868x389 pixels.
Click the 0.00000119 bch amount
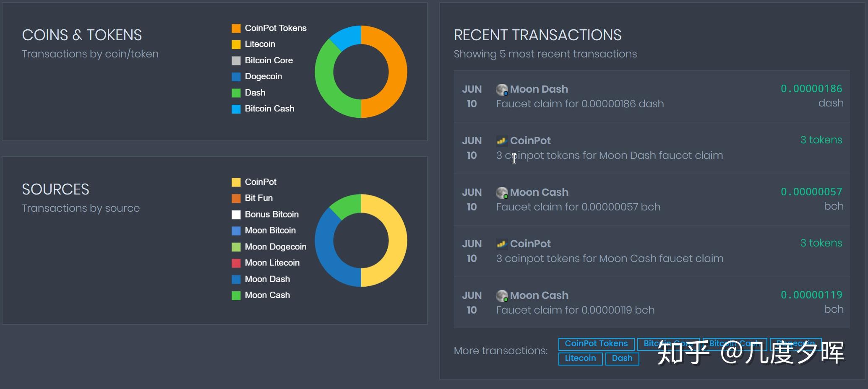pos(811,295)
